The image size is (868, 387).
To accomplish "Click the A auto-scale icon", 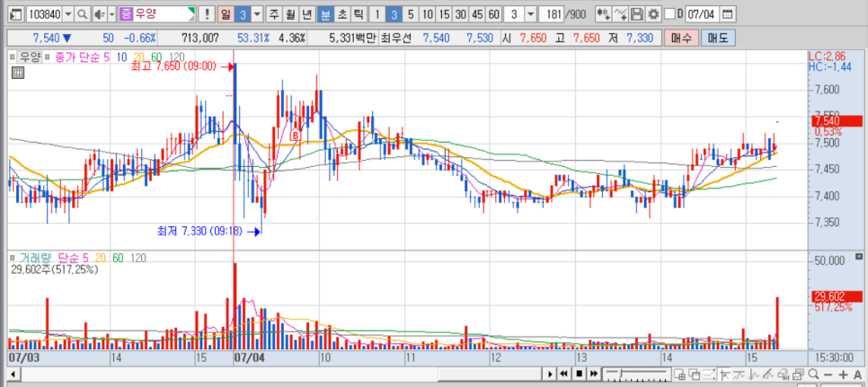I will [x=857, y=374].
